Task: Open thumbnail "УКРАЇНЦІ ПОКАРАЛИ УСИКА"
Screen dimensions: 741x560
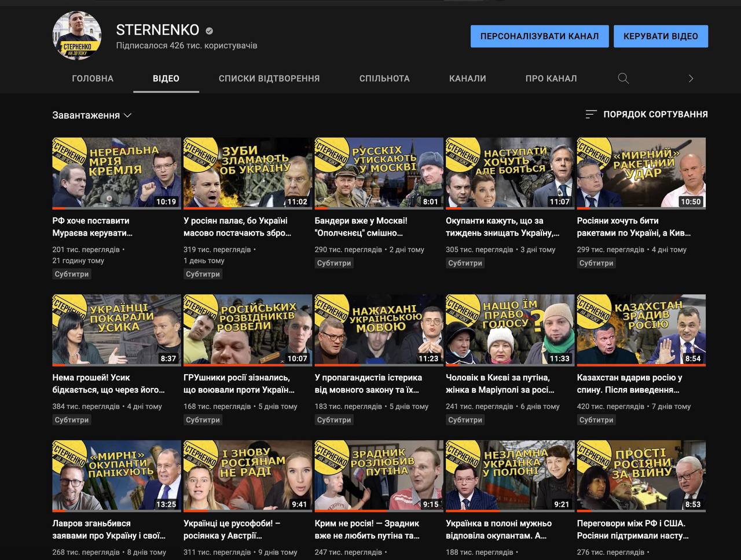Action: point(117,330)
